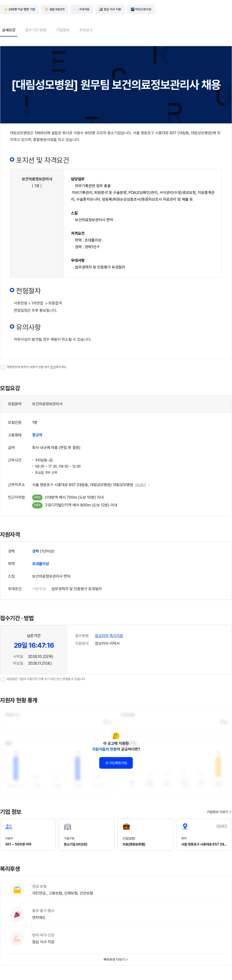Click 로그인/회원가입 button

click(116, 763)
